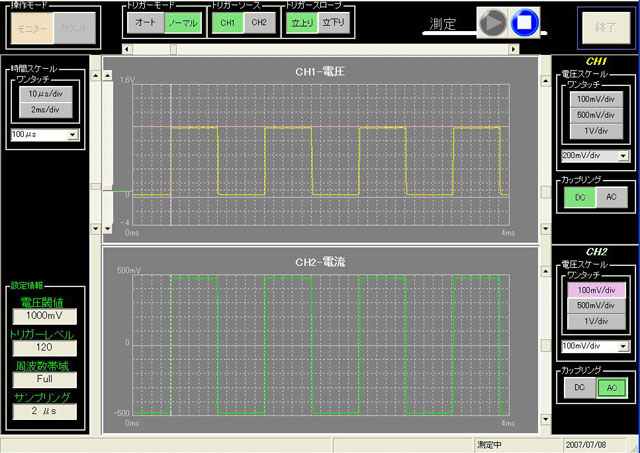Set CH2 voltage scale to 1V/div
The height and width of the screenshot is (453, 640).
tap(596, 321)
